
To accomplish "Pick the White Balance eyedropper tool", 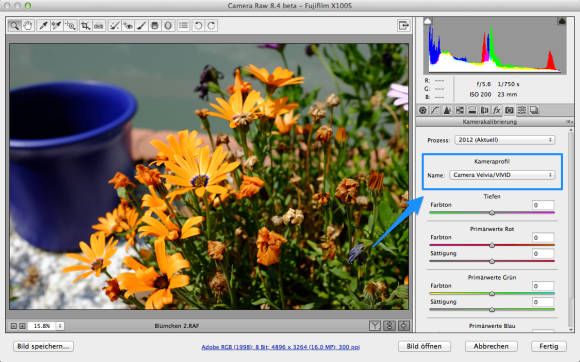I will click(43, 26).
